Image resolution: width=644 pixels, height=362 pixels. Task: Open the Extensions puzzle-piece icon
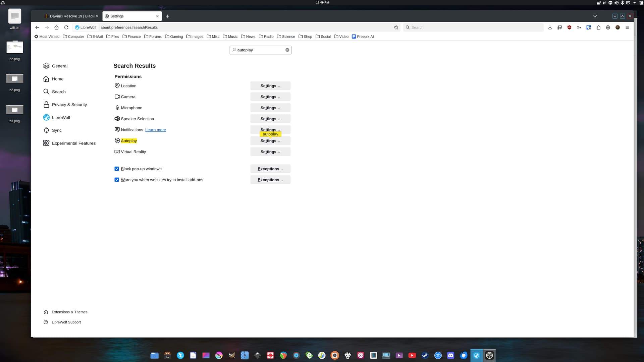(598, 27)
